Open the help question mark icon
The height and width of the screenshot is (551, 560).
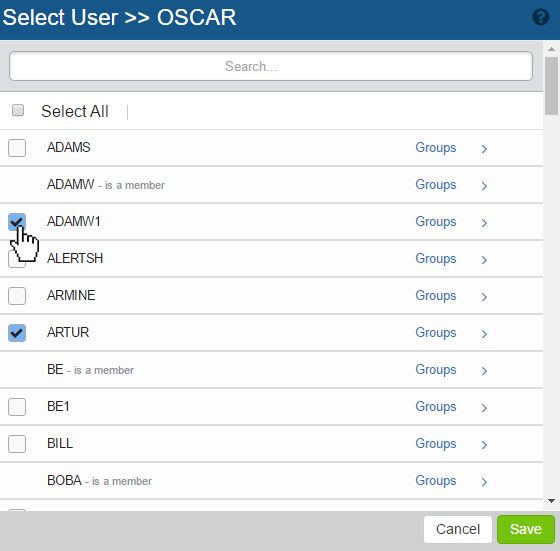point(540,17)
